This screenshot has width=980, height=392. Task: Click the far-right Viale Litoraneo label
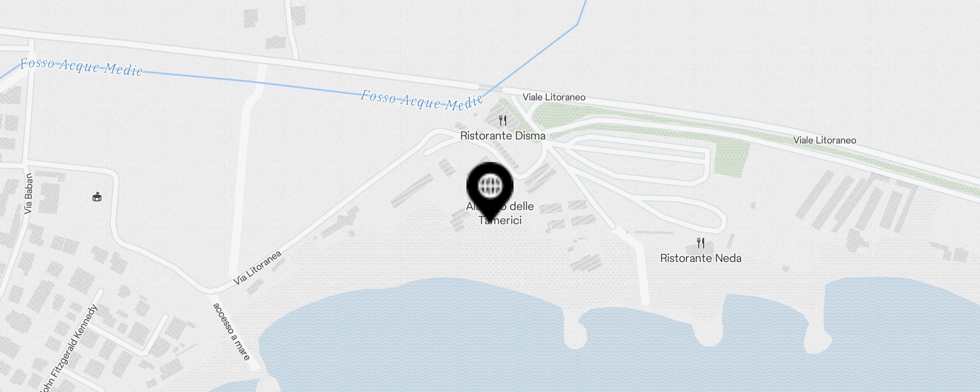[x=825, y=140]
